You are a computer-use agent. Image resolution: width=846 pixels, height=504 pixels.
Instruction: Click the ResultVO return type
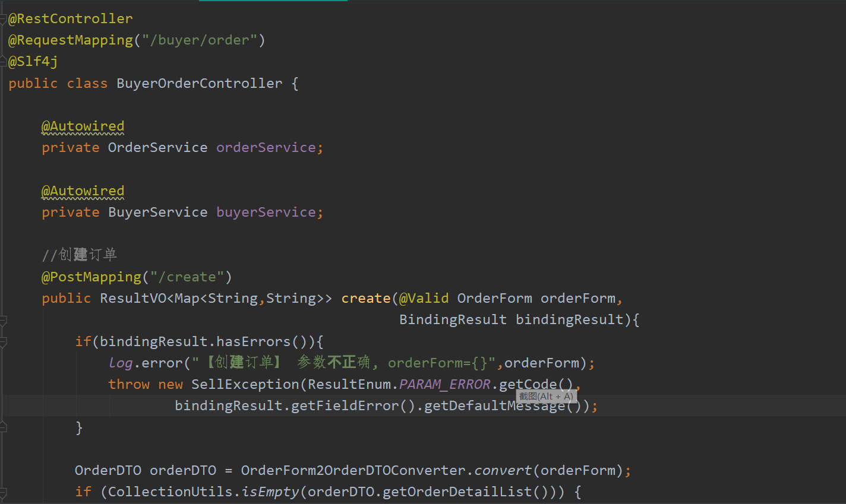pyautogui.click(x=133, y=299)
